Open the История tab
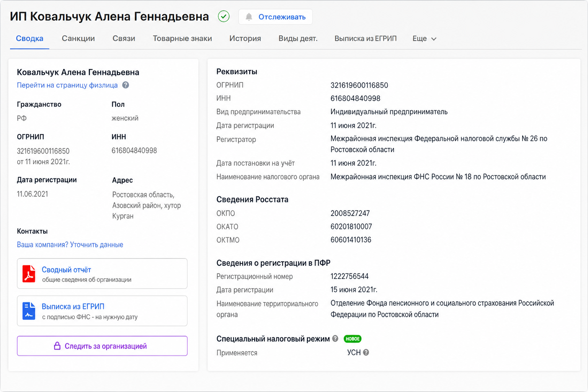The image size is (588, 392). pyautogui.click(x=245, y=39)
